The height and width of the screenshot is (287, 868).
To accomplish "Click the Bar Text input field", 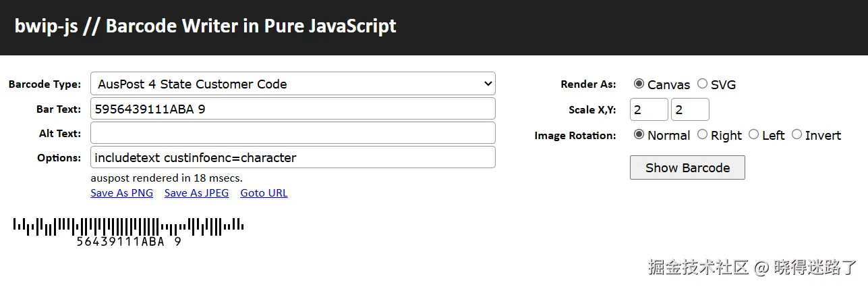I will point(293,109).
